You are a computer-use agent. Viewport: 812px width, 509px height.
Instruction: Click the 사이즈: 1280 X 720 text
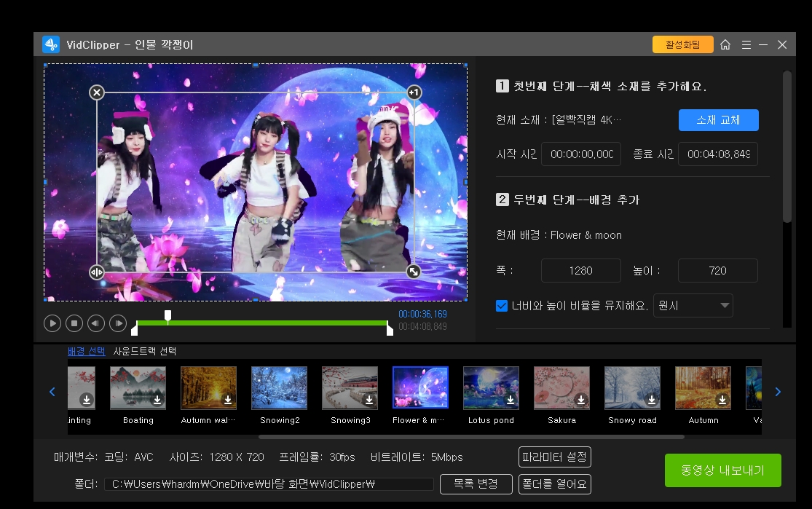[x=217, y=457]
